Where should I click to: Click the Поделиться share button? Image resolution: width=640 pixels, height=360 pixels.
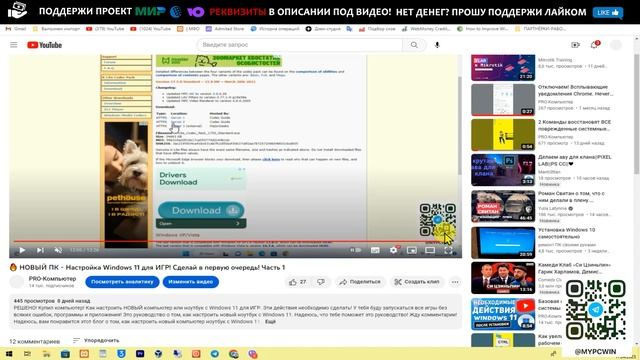point(360,282)
